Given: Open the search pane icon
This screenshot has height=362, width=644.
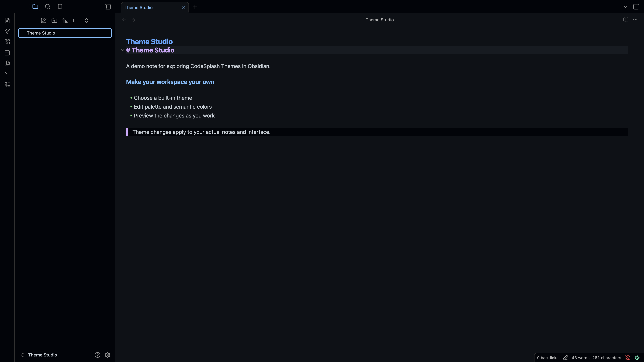Looking at the screenshot, I should point(47,7).
